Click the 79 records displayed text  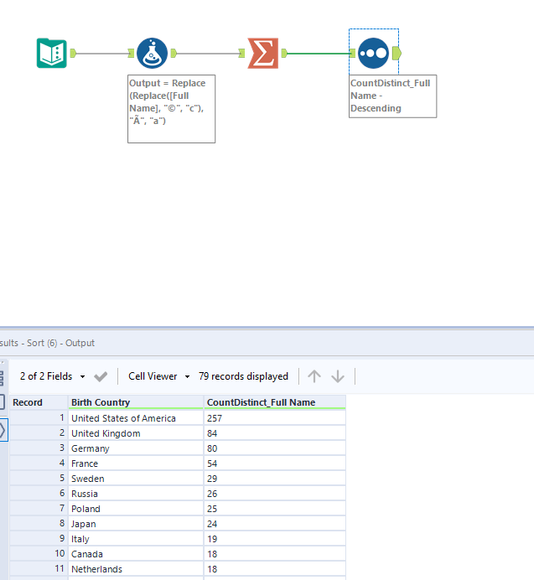[243, 377]
